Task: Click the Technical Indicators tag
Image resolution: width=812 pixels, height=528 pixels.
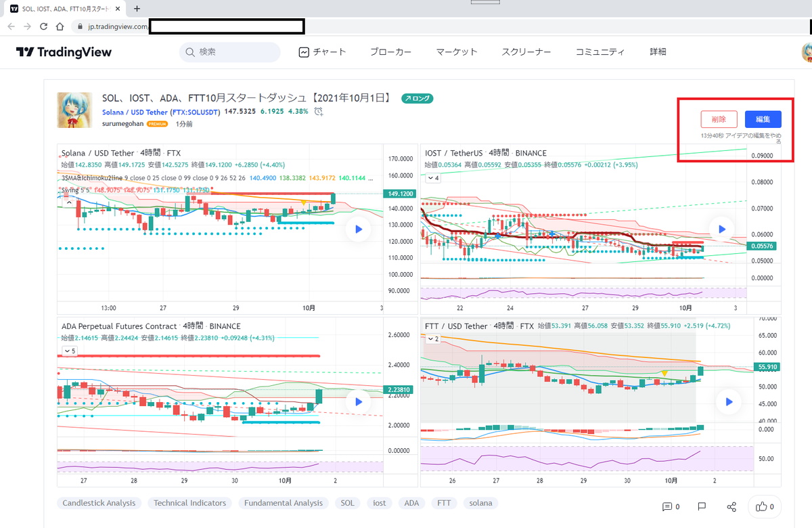Action: [189, 503]
